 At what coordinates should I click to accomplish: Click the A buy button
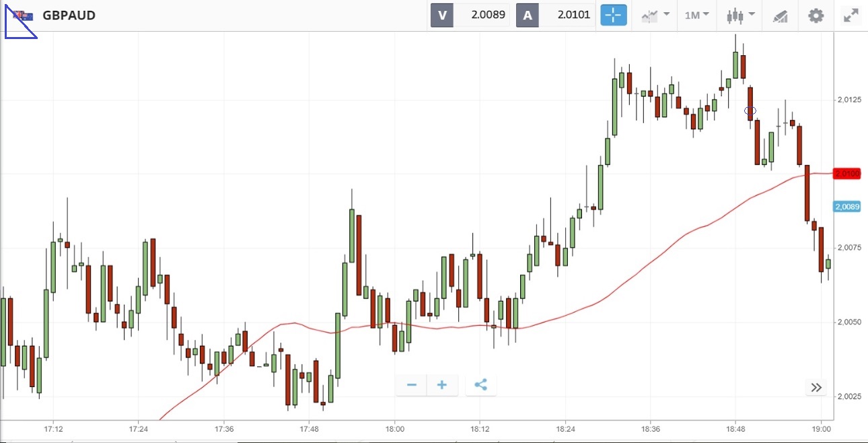(x=528, y=15)
